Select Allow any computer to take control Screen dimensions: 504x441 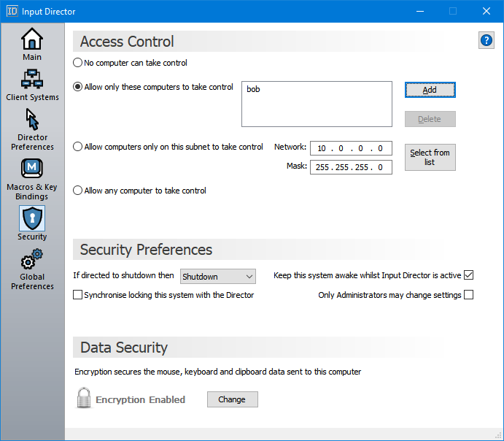coord(78,191)
